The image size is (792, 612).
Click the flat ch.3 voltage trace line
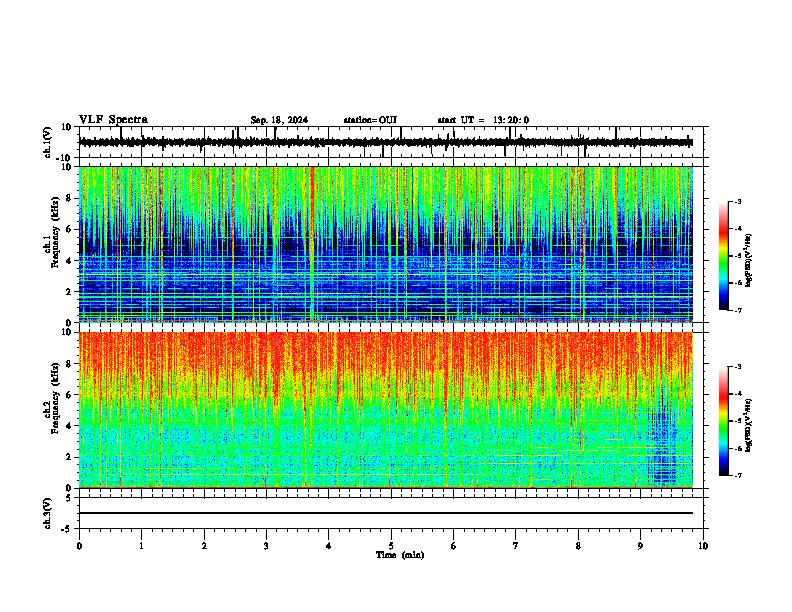point(386,513)
